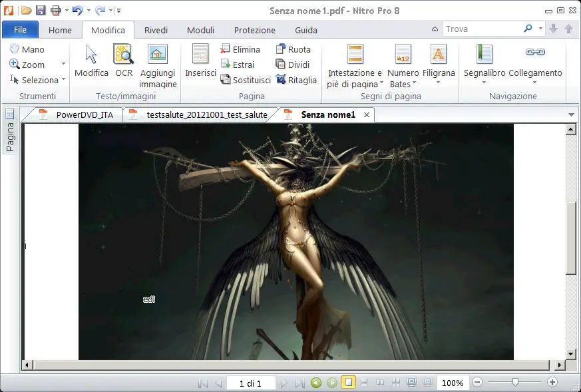The width and height of the screenshot is (581, 392).
Task: Switch to the Moduli ribbon tab
Action: pos(200,30)
